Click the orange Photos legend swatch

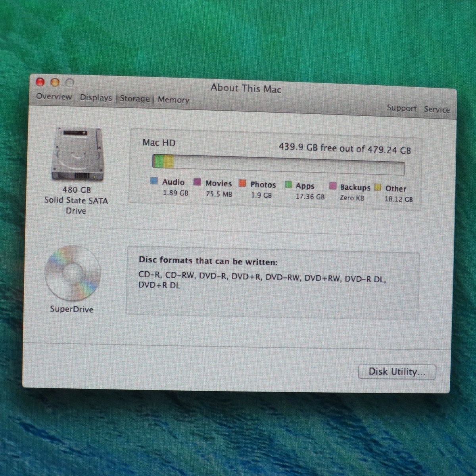[x=242, y=183]
